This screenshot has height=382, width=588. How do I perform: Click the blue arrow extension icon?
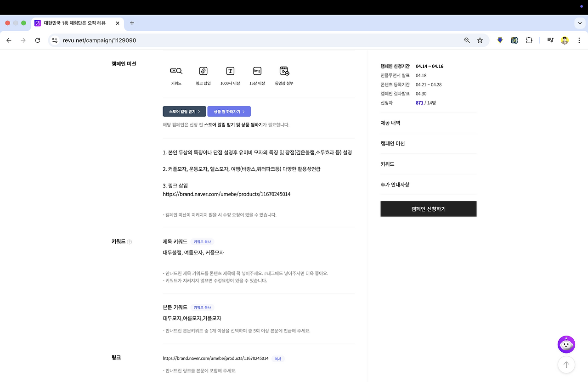(x=500, y=40)
